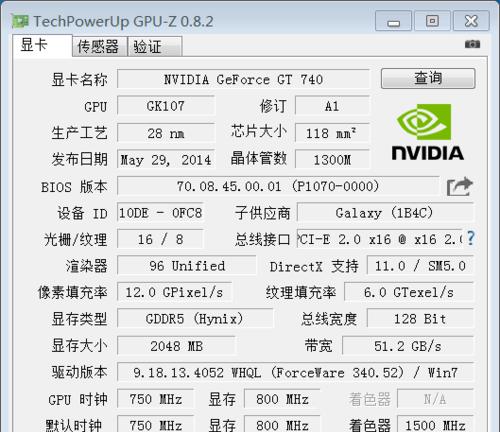Click the graphics card name field NVIDIA GeForce GT 740
This screenshot has width=500, height=432.
coord(243,79)
